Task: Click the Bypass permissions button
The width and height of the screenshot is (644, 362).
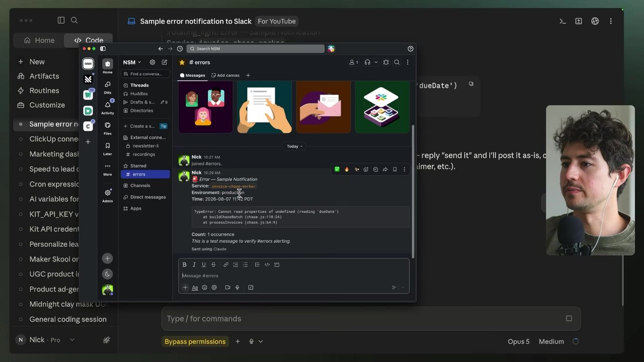Action: 195,341
